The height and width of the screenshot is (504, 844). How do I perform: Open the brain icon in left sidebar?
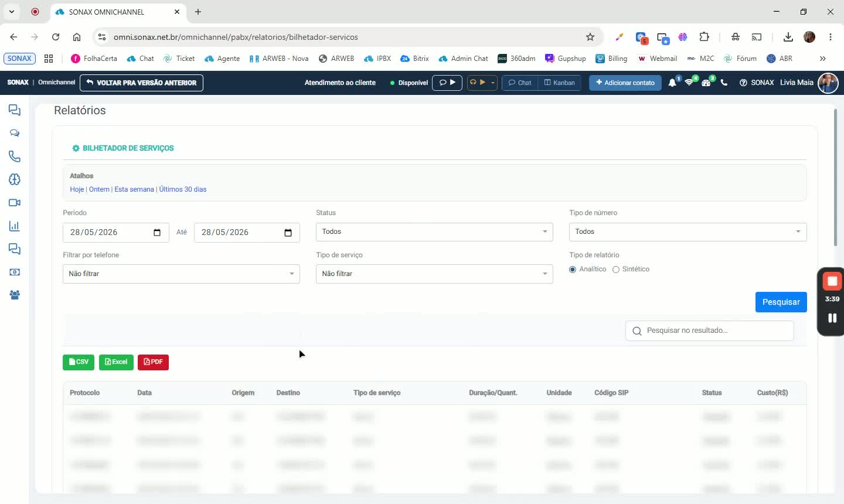pos(15,179)
